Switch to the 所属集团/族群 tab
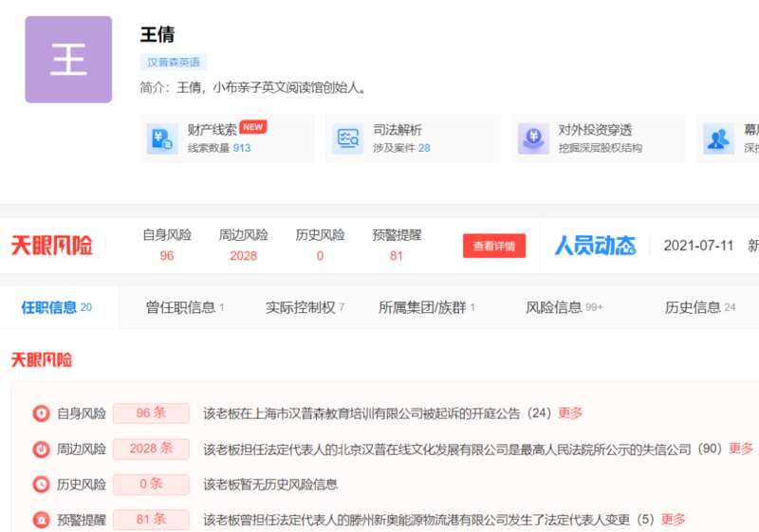Image resolution: width=759 pixels, height=532 pixels. (x=426, y=307)
